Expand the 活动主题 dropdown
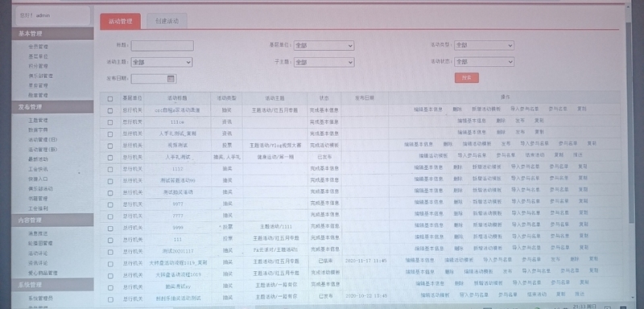Screen dimensions: 644x309 click(162, 63)
